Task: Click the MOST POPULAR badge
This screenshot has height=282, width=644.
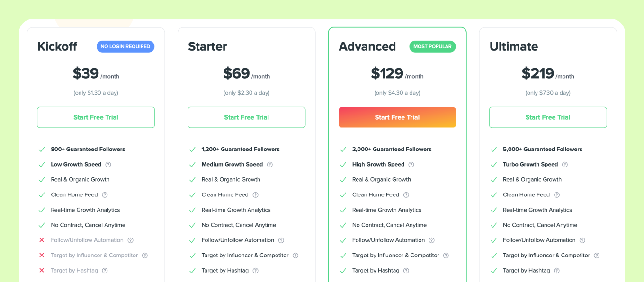Action: pos(432,46)
